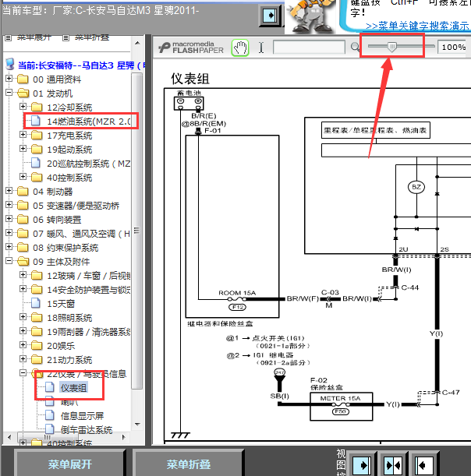Click tree horizontal scroll-right arrow
The image size is (471, 476).
(x=123, y=437)
